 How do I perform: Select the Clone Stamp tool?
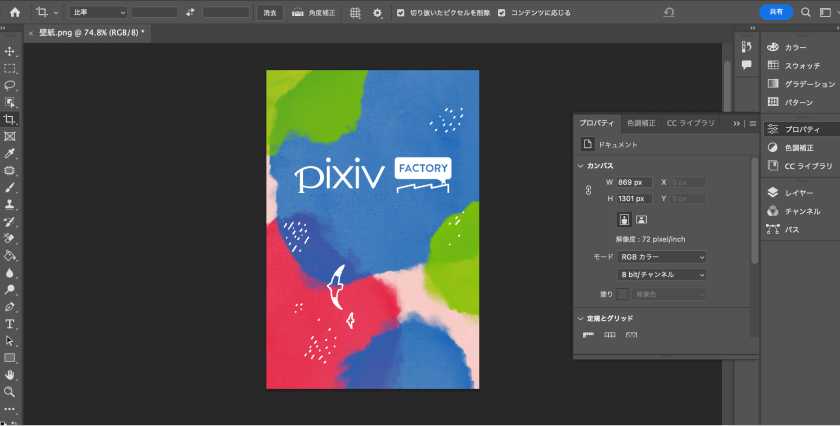coord(10,205)
